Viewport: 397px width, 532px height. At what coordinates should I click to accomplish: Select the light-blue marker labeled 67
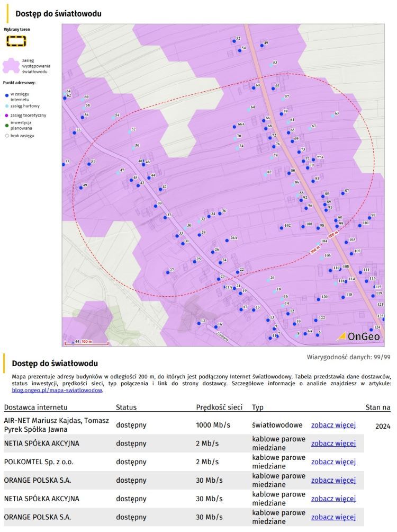pos(310,129)
